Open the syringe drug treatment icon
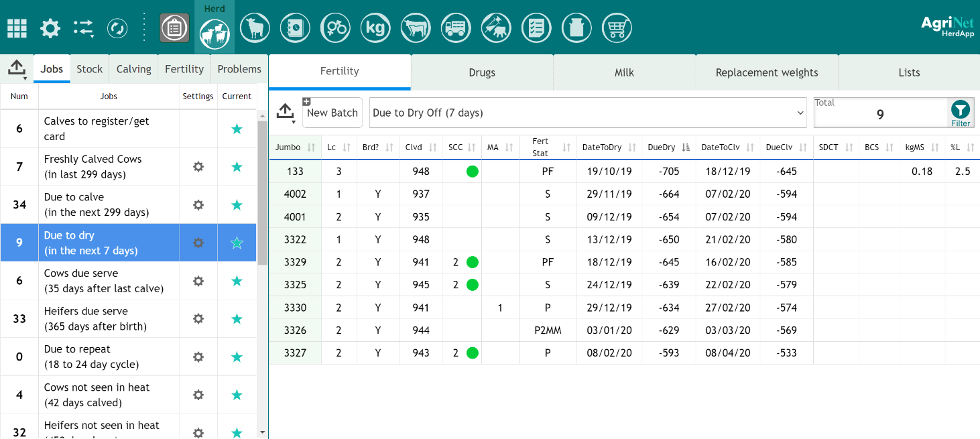This screenshot has width=980, height=439. (496, 28)
